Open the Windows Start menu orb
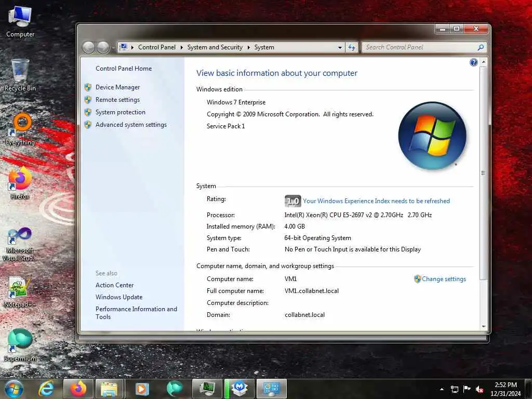 click(14, 389)
